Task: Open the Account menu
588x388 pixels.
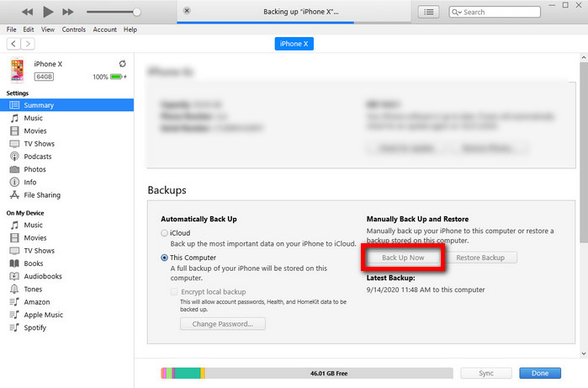Action: point(104,29)
